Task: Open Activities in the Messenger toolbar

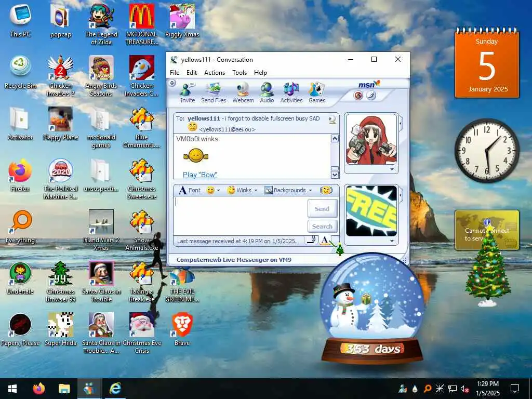Action: (291, 92)
